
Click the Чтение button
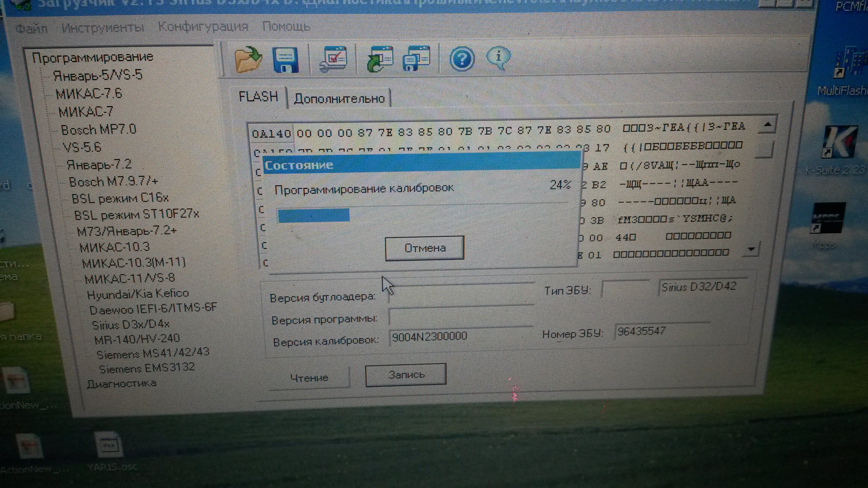click(309, 378)
